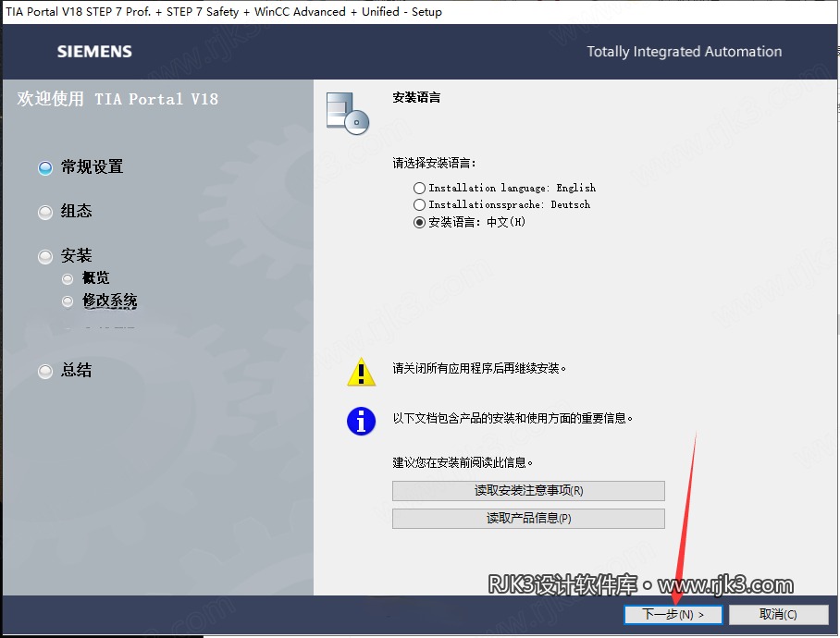
Task: Click 请选择安装语言: label text
Action: pyautogui.click(x=434, y=163)
